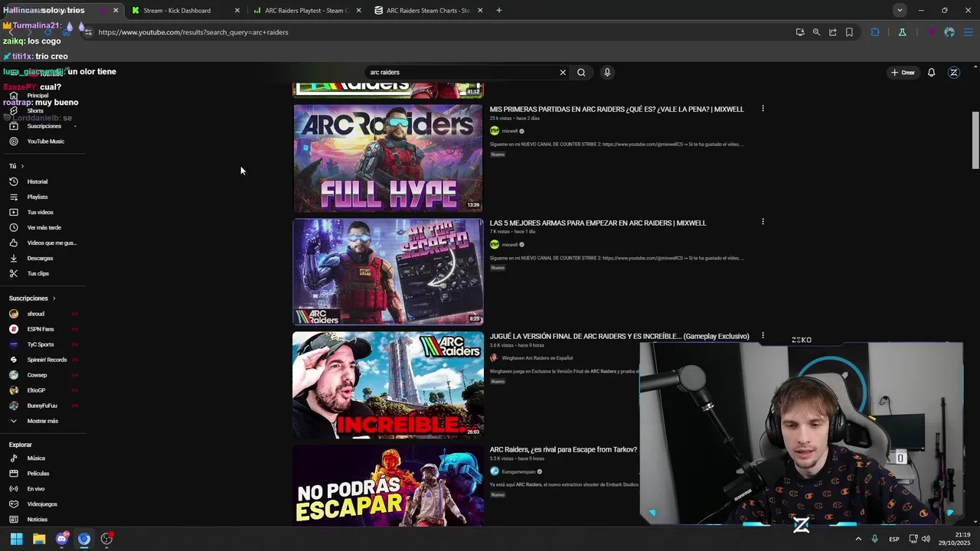Open YouTube notifications bell
Viewport: 980px width, 551px height.
coord(932,73)
